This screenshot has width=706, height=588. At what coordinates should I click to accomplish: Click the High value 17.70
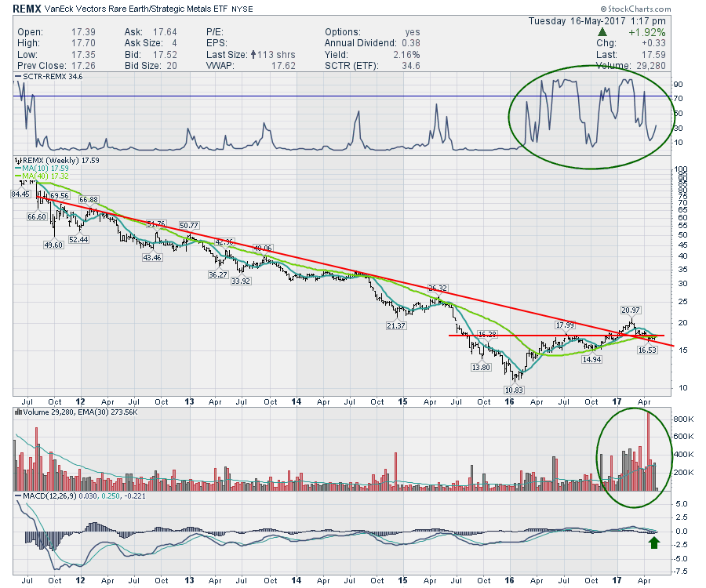coord(83,44)
